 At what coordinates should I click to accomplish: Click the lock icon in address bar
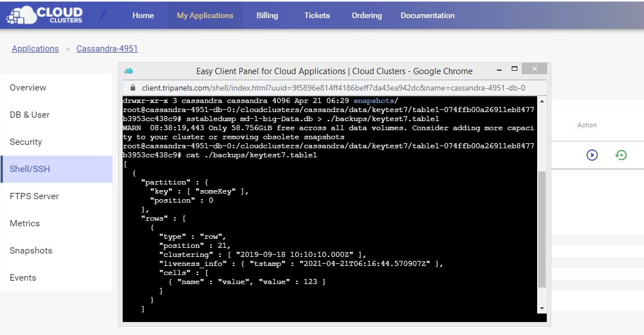(133, 88)
